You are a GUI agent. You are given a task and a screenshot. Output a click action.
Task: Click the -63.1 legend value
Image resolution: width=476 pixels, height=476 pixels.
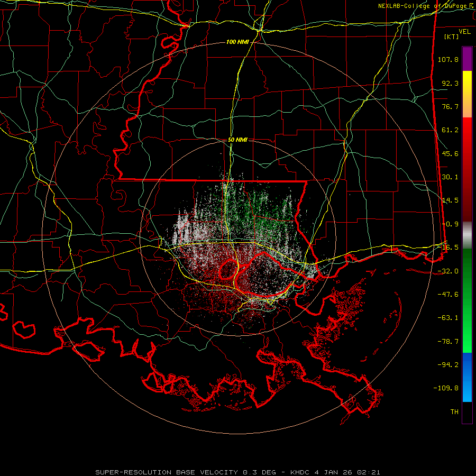click(448, 318)
